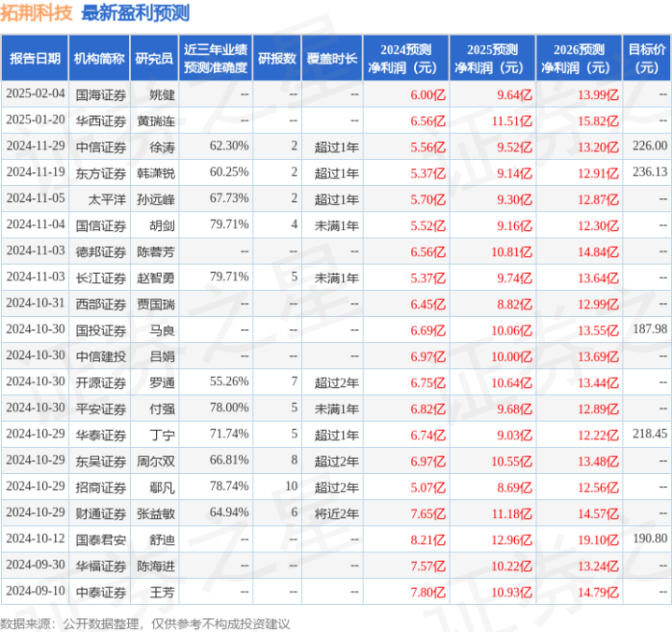Click accuracy value 78.00%
This screenshot has height=632, width=672.
click(229, 408)
